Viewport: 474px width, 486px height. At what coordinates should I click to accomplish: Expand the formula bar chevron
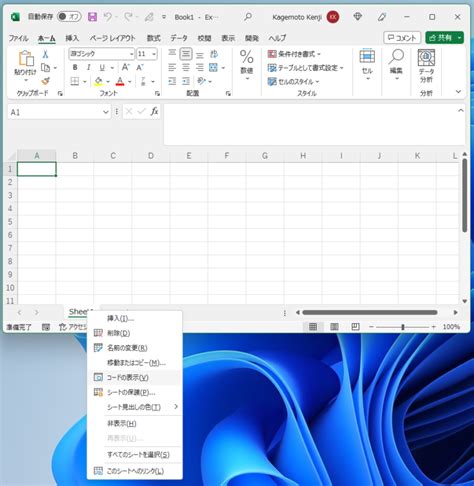tap(461, 110)
